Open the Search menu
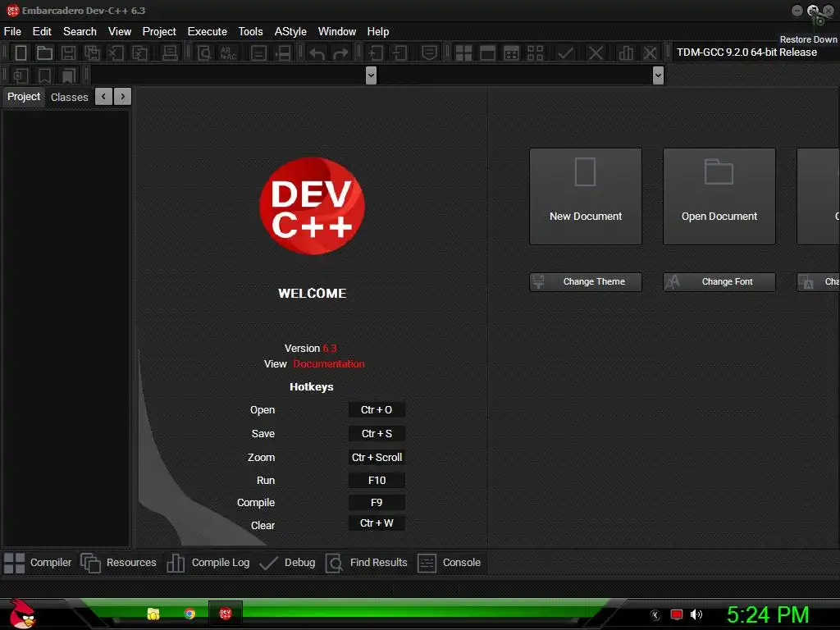 (80, 32)
